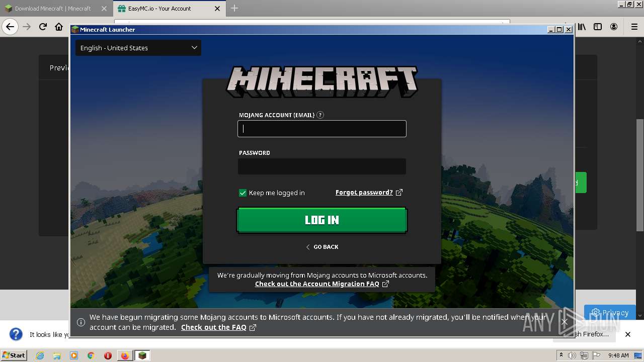Close the Firefox notification bar
Viewport: 644px width, 362px height.
(628, 334)
